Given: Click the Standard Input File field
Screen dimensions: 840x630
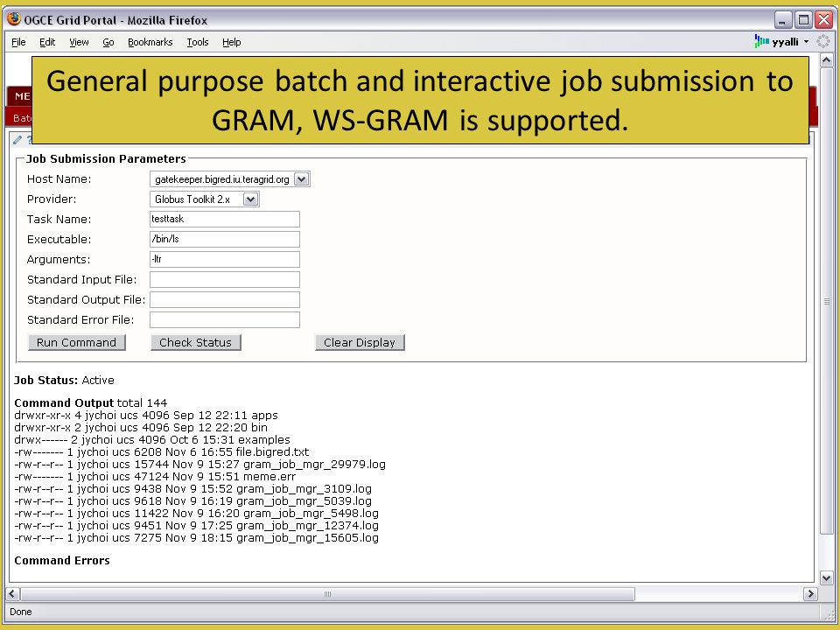Looking at the screenshot, I should [x=225, y=280].
